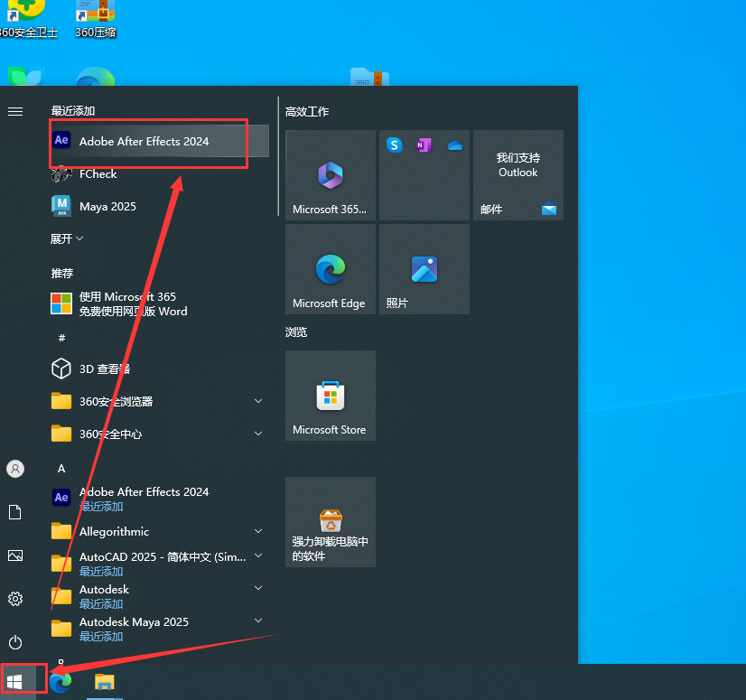746x700 pixels.
Task: Open the 照片 photos tile
Action: tap(424, 269)
